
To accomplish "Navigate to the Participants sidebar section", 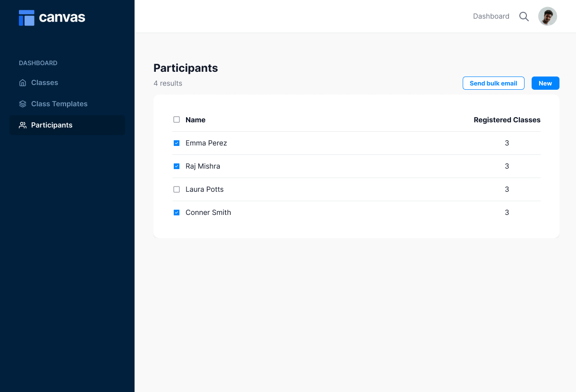I will pyautogui.click(x=52, y=125).
